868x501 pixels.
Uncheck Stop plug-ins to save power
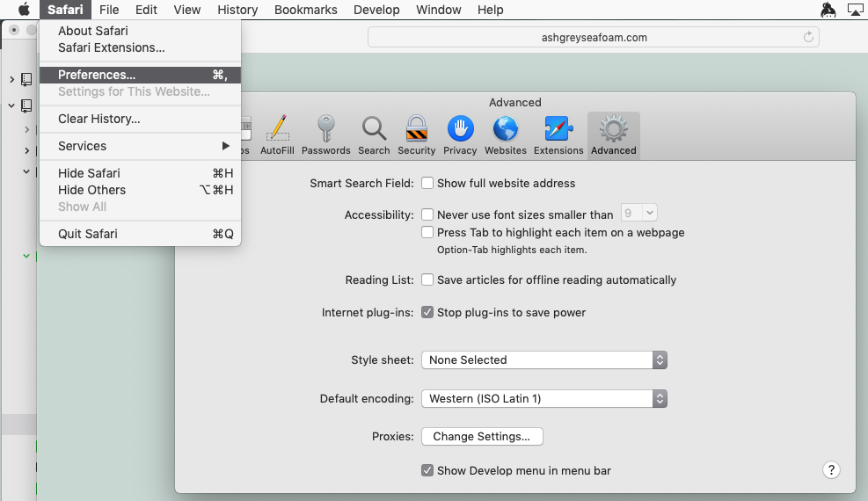pyautogui.click(x=427, y=312)
